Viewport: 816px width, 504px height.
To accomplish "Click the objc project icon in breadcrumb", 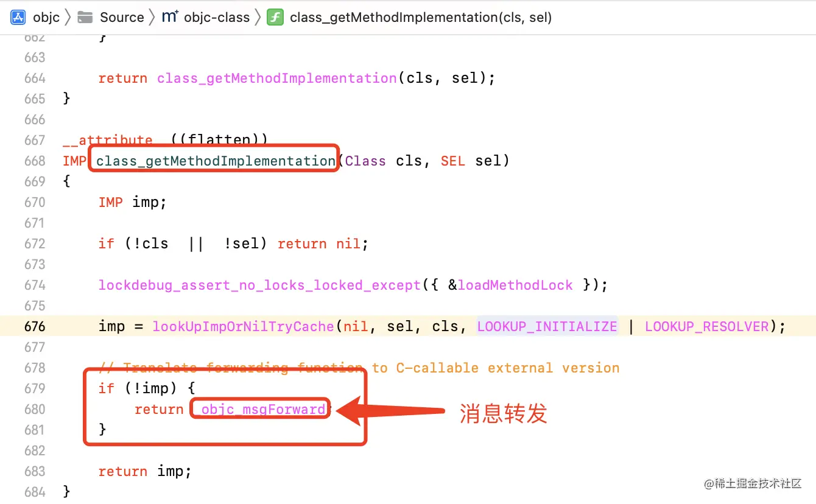I will click(x=18, y=17).
